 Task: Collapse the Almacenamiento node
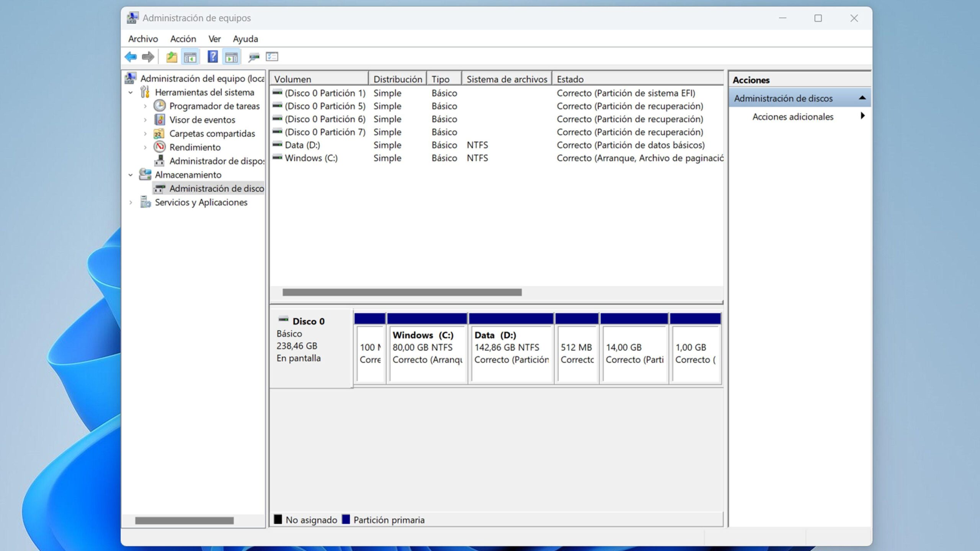[x=131, y=175]
